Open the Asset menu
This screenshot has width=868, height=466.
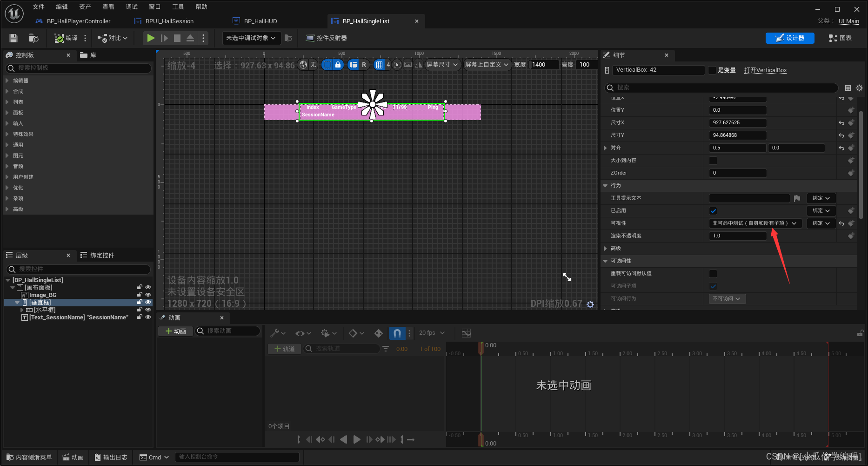[x=85, y=7]
